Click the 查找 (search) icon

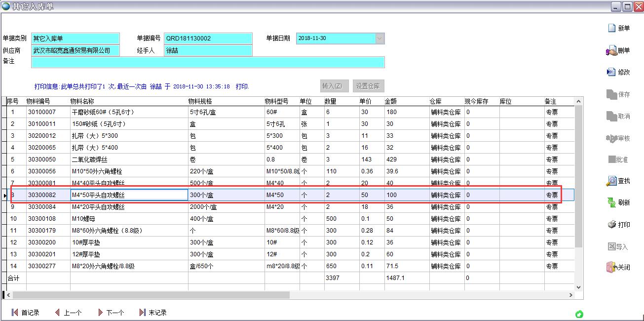[x=611, y=181]
